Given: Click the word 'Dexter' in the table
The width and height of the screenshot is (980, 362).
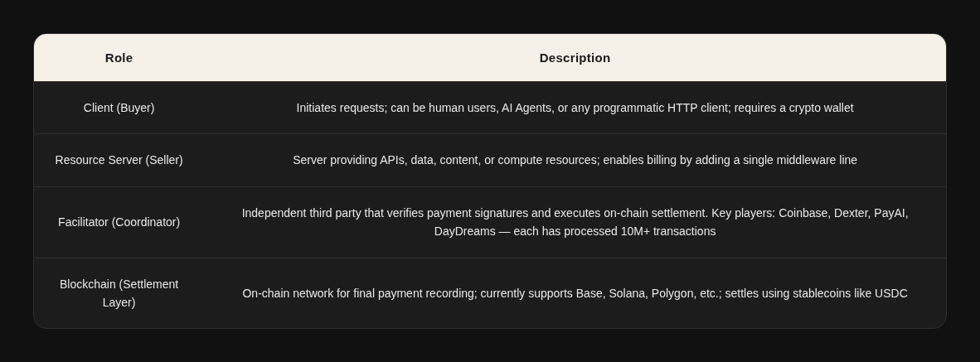Looking at the screenshot, I should 851,213.
